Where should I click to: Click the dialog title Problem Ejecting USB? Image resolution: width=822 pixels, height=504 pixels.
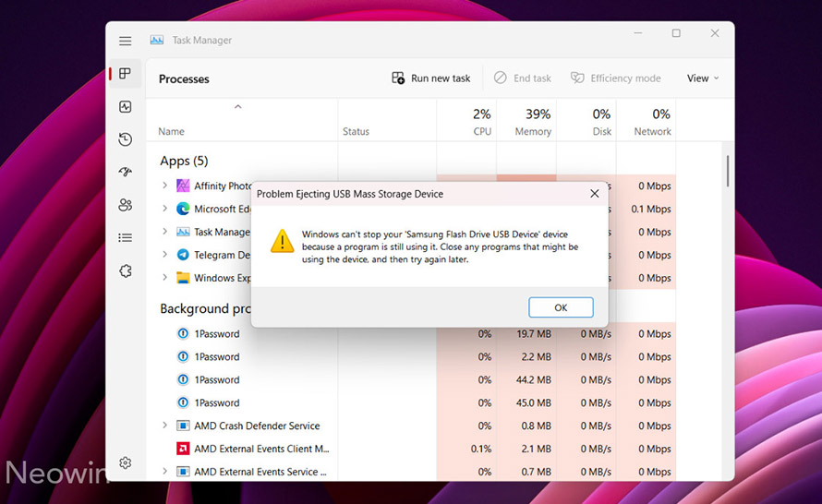click(x=350, y=194)
